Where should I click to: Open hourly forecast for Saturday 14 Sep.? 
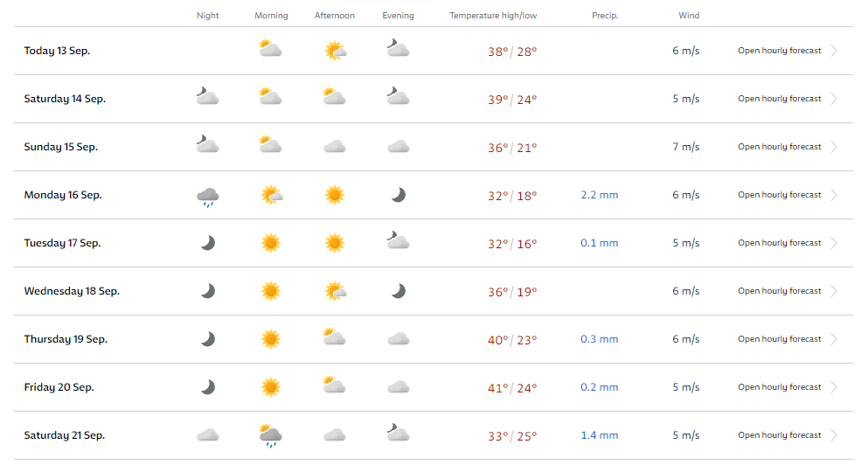(780, 99)
